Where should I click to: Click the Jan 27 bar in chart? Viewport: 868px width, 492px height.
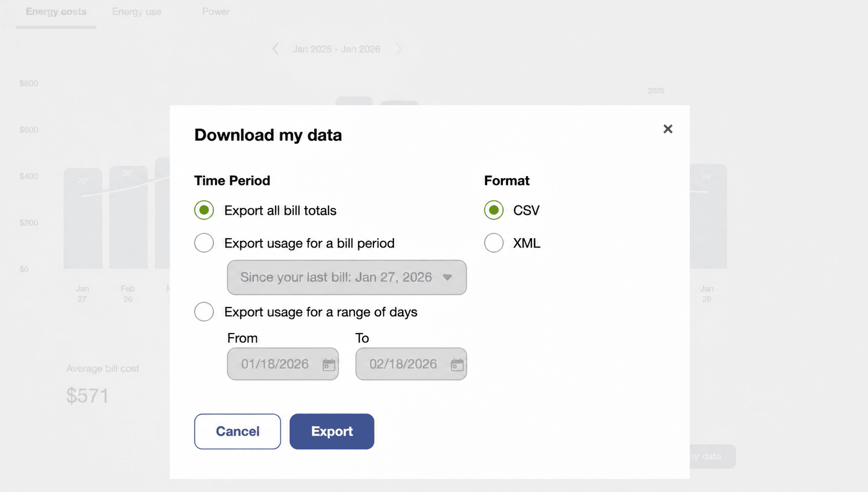coord(83,218)
